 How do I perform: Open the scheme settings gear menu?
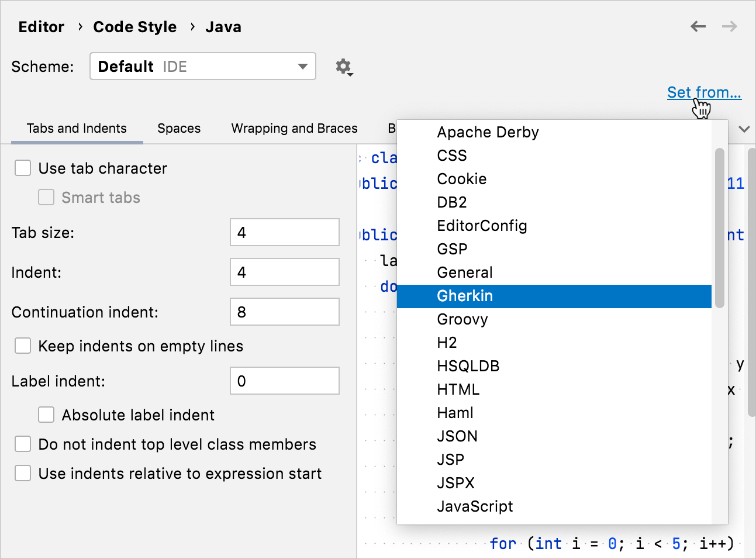click(x=344, y=66)
